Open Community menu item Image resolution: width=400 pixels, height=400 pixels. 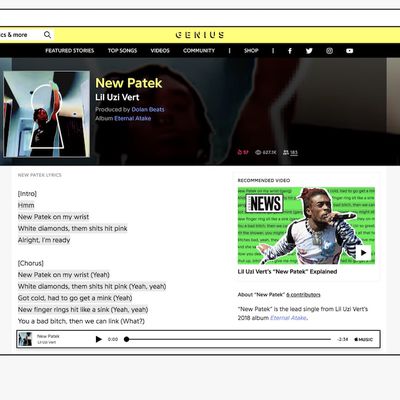coord(199,51)
